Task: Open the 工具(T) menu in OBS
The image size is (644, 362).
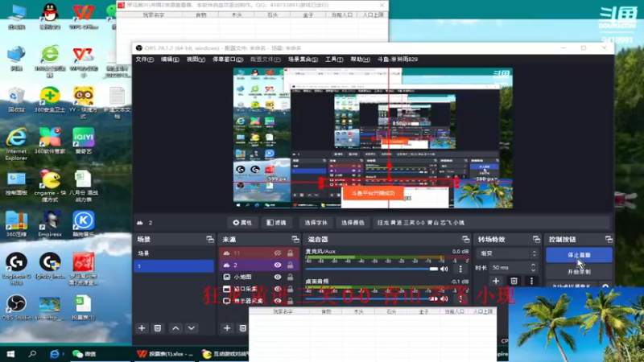Action: (x=334, y=60)
